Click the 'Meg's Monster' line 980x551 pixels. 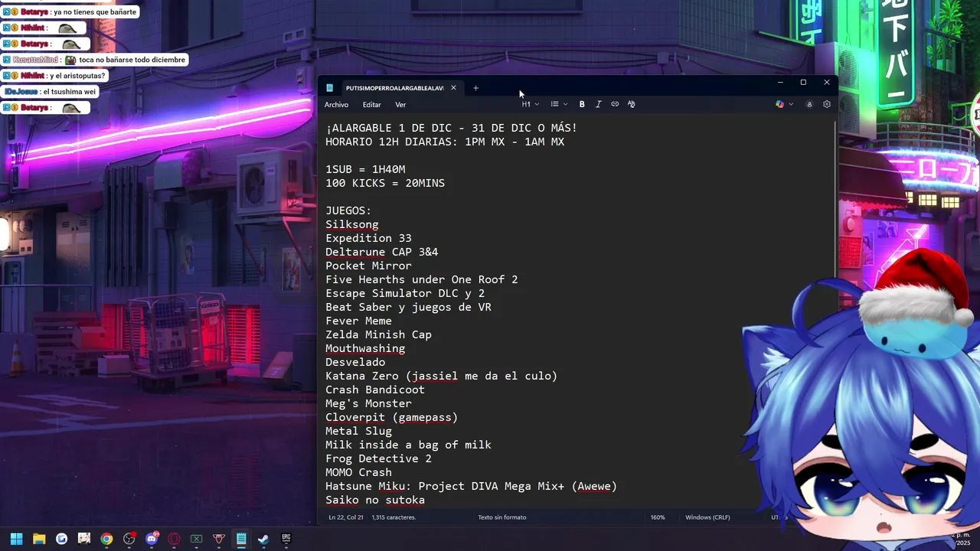pyautogui.click(x=368, y=403)
